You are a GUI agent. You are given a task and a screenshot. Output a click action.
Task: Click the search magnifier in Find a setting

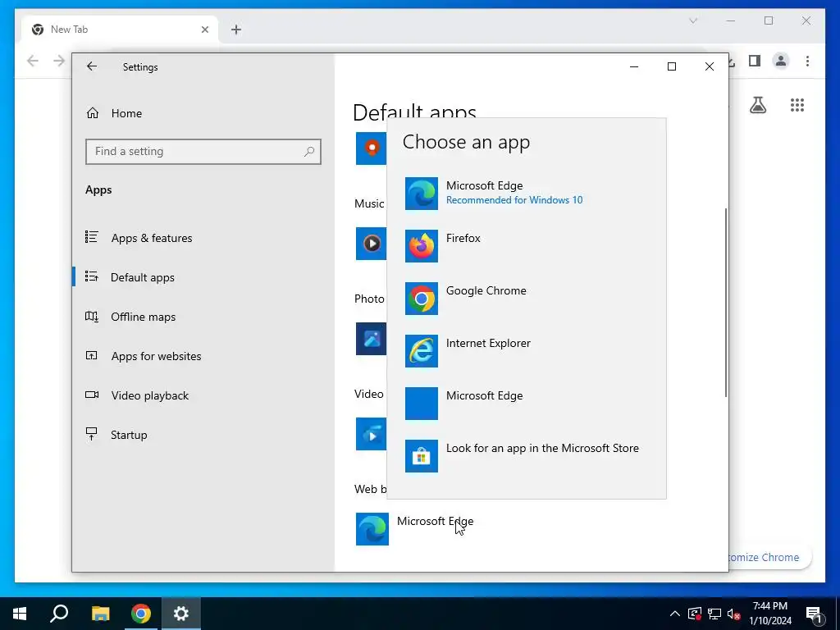(309, 152)
